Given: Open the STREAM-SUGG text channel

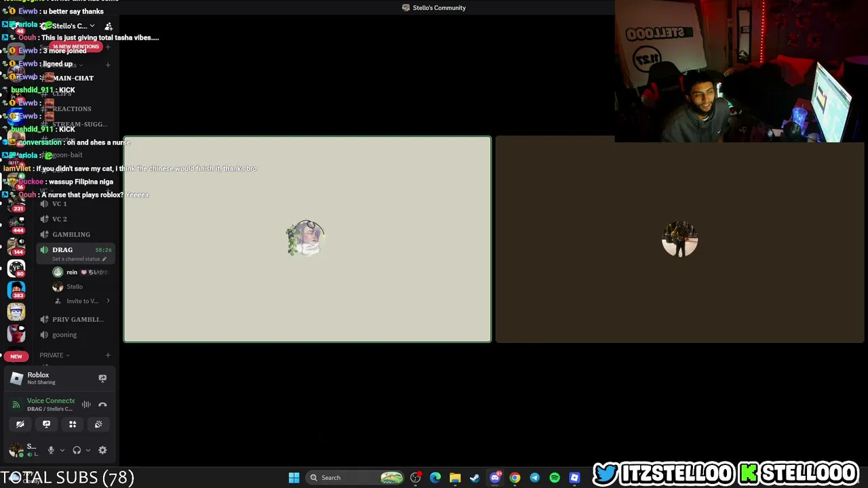Looking at the screenshot, I should pyautogui.click(x=75, y=124).
